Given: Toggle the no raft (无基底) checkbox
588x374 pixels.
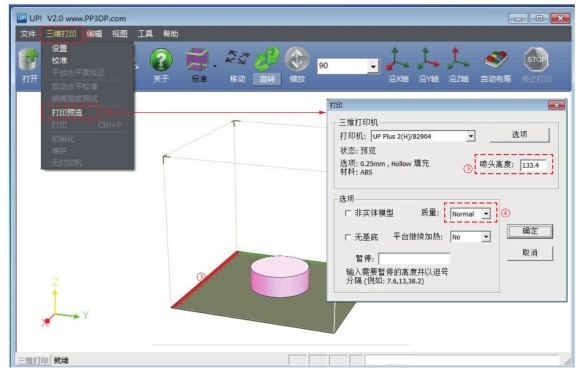Looking at the screenshot, I should pyautogui.click(x=348, y=237).
